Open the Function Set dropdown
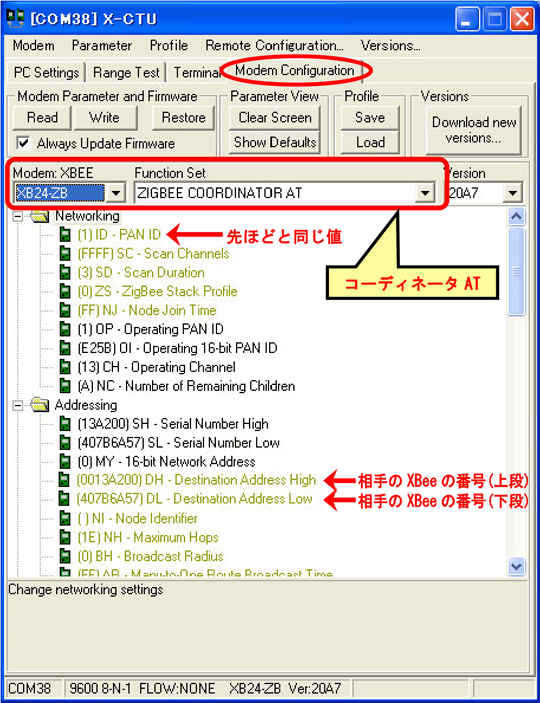Screen dimensions: 540x703 [x=423, y=193]
